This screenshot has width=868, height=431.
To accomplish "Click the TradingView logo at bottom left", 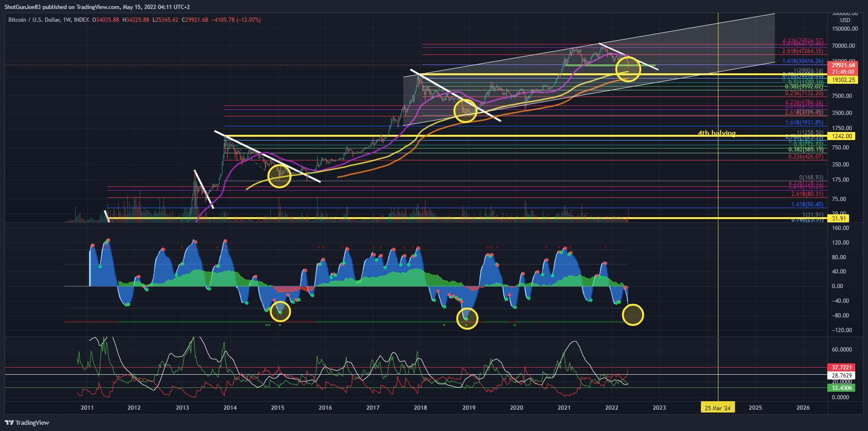I will pos(27,422).
